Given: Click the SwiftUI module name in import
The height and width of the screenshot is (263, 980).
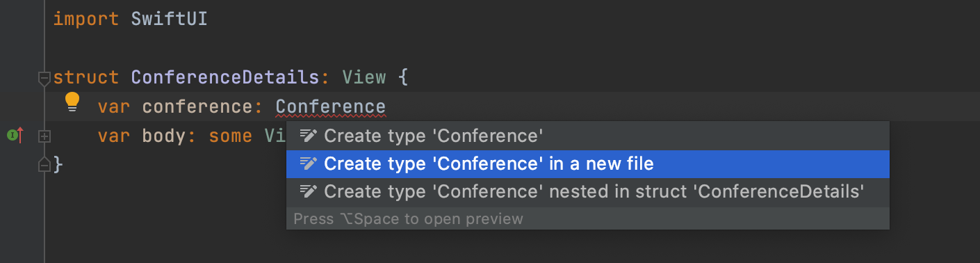Looking at the screenshot, I should point(170,19).
